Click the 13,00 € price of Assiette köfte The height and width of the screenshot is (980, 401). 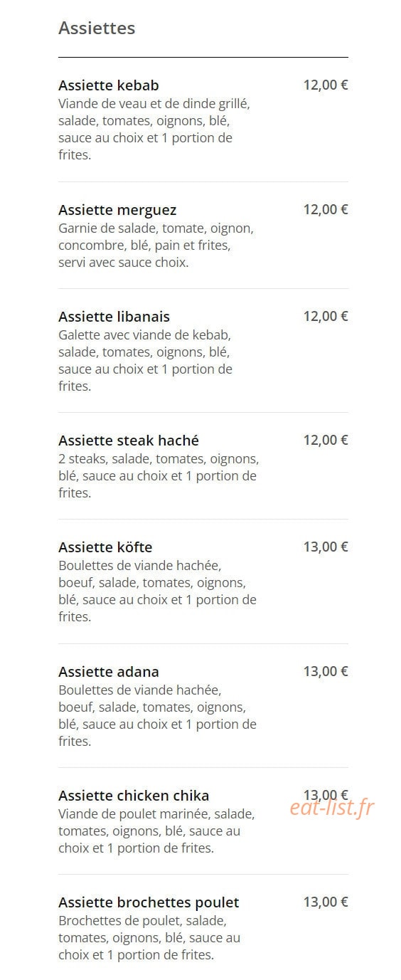tap(326, 547)
